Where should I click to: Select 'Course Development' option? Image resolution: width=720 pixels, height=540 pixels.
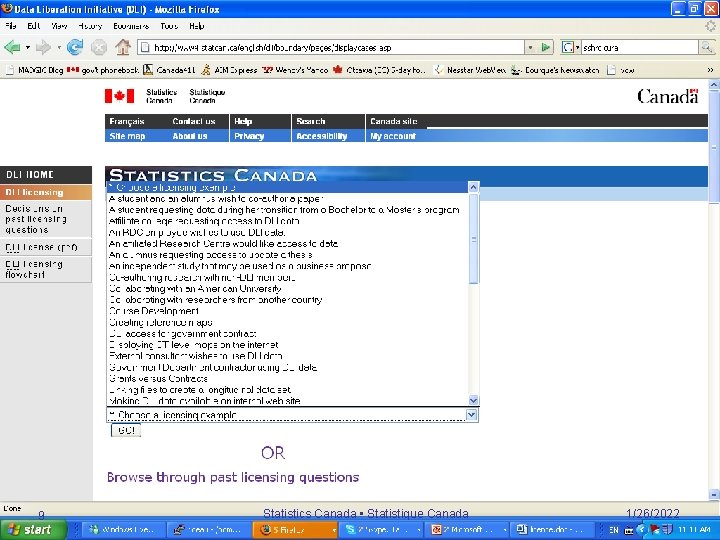click(x=288, y=311)
